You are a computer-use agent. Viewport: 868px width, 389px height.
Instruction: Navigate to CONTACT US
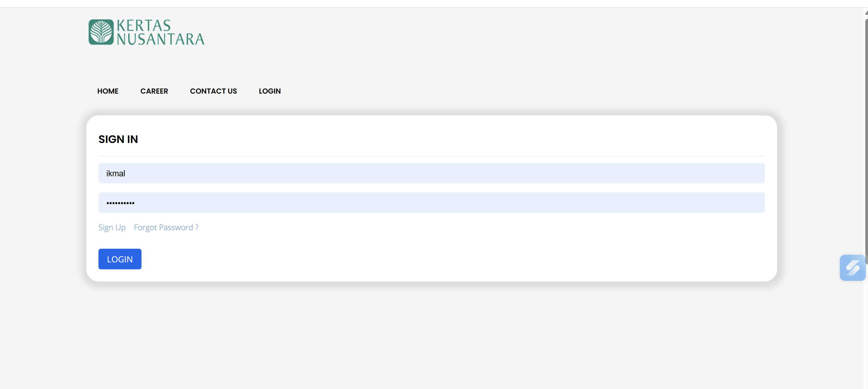[213, 91]
